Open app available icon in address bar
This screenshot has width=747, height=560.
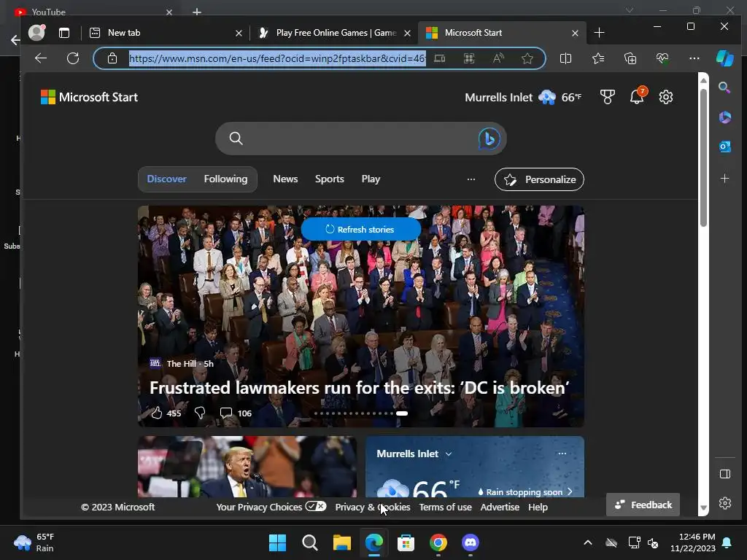[x=469, y=58]
